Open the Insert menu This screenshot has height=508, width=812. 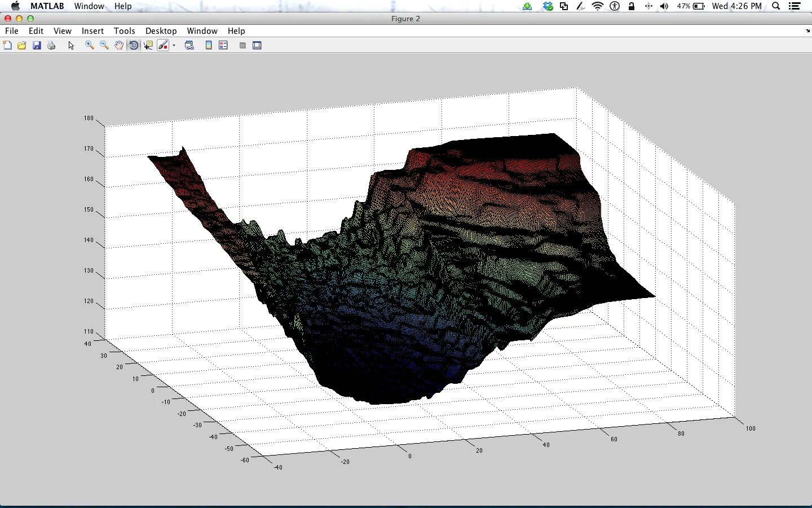pyautogui.click(x=92, y=31)
